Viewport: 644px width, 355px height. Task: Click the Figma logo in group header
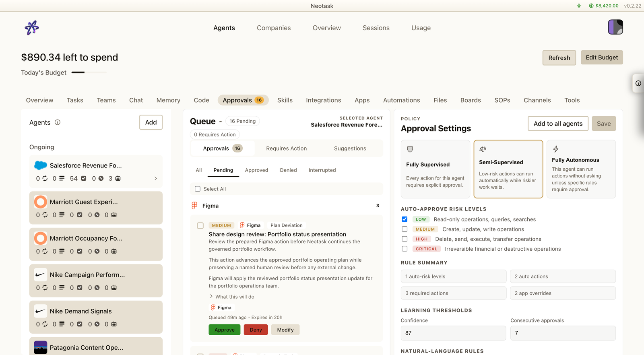tap(194, 206)
